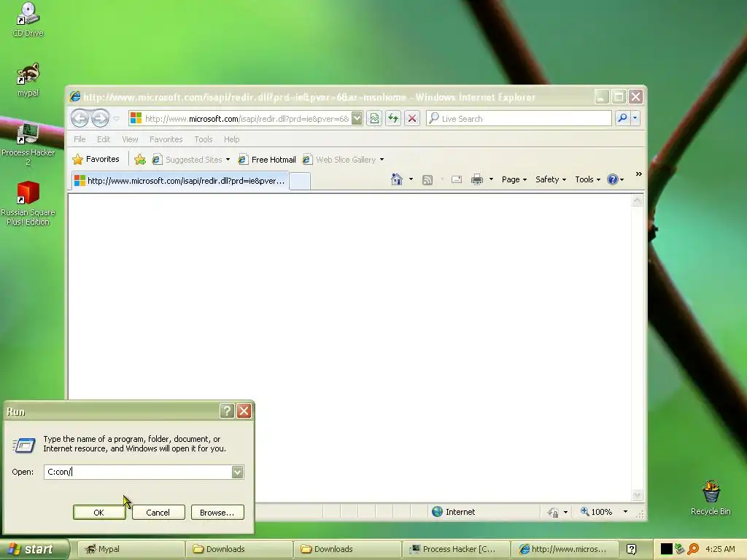Open Process Hacker 2 desktop shortcut

[x=28, y=144]
